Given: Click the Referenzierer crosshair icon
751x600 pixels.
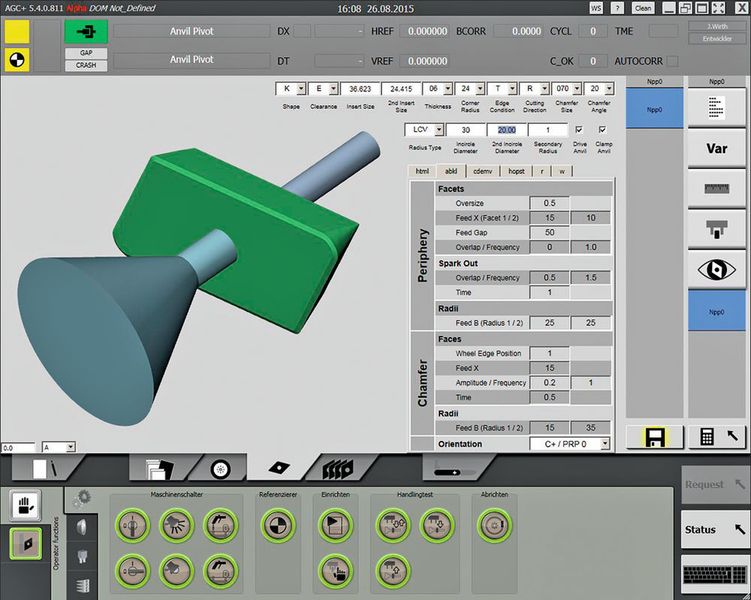Looking at the screenshot, I should (276, 523).
